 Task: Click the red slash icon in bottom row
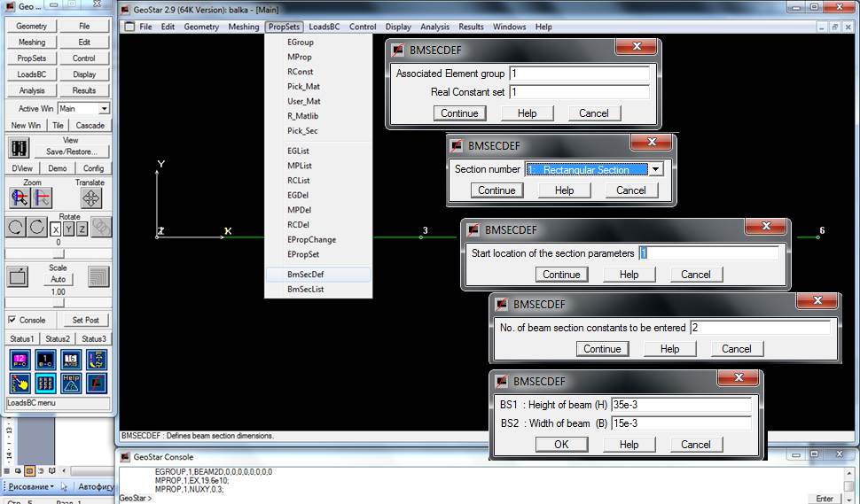pyautogui.click(x=97, y=383)
